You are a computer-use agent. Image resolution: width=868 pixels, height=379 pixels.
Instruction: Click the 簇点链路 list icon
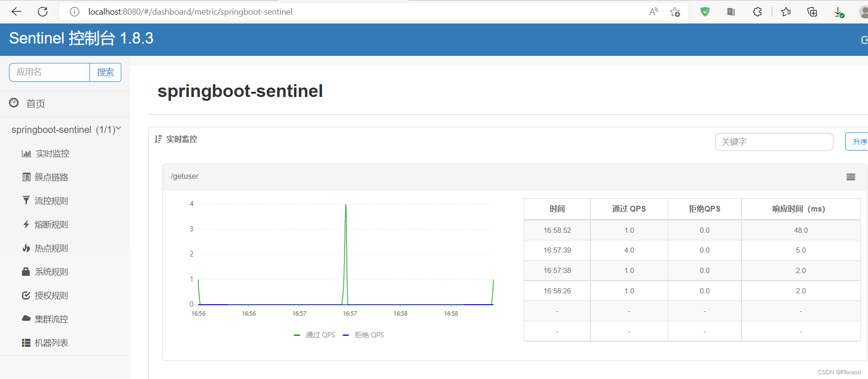pos(27,177)
